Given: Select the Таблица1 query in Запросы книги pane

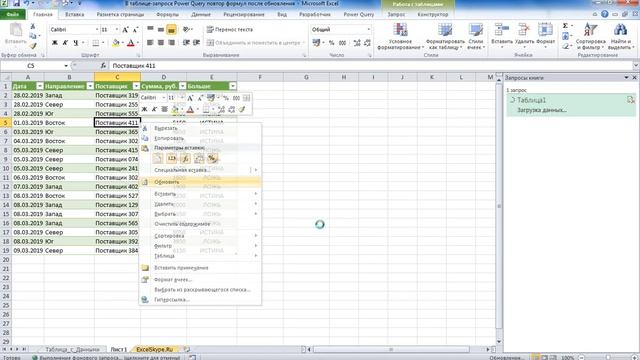Looking at the screenshot, I should (x=571, y=105).
